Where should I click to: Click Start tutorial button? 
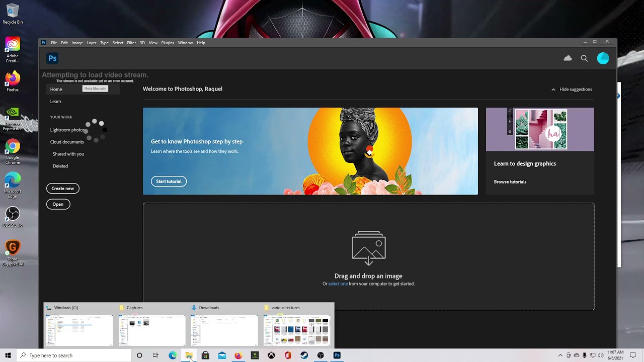point(169,182)
